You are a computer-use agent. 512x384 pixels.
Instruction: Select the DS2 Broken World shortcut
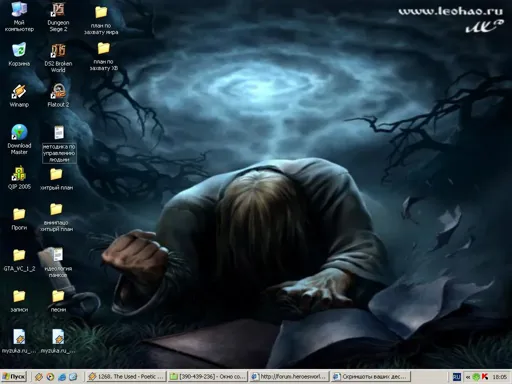(x=58, y=57)
